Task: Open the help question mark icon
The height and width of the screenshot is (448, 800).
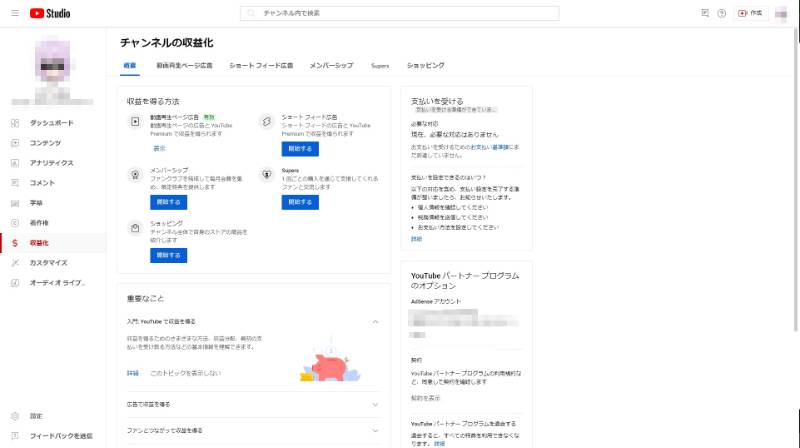Action: (x=721, y=13)
